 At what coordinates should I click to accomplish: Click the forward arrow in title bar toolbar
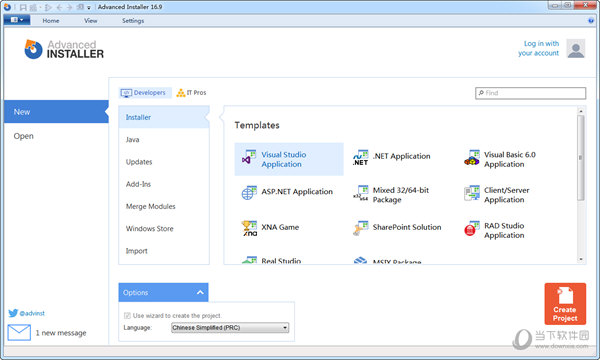(69, 7)
